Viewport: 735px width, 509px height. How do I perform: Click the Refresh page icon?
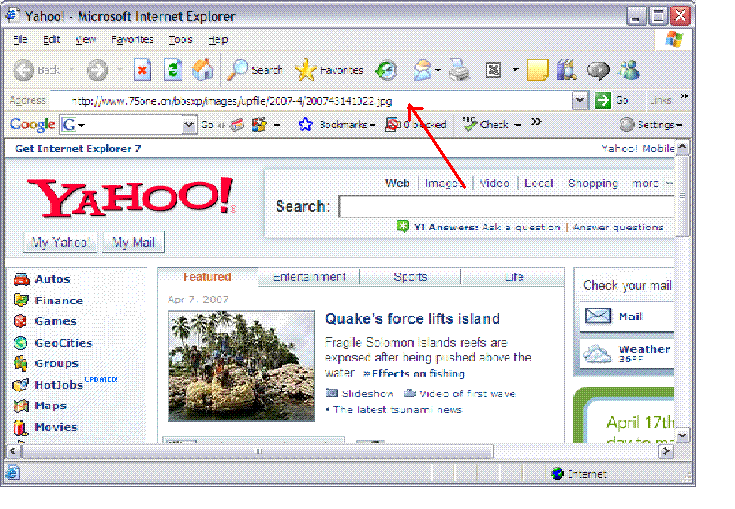click(x=172, y=70)
